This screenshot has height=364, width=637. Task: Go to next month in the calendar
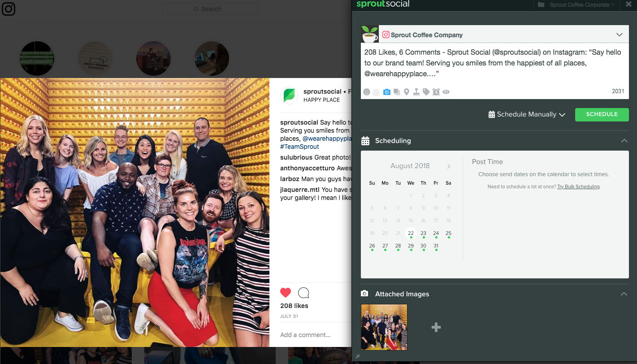tap(449, 166)
